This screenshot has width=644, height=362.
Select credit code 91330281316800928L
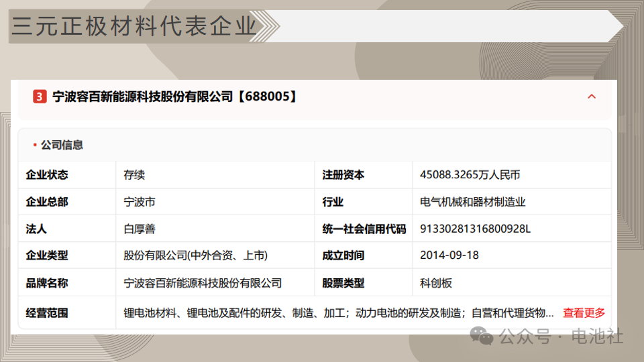475,229
